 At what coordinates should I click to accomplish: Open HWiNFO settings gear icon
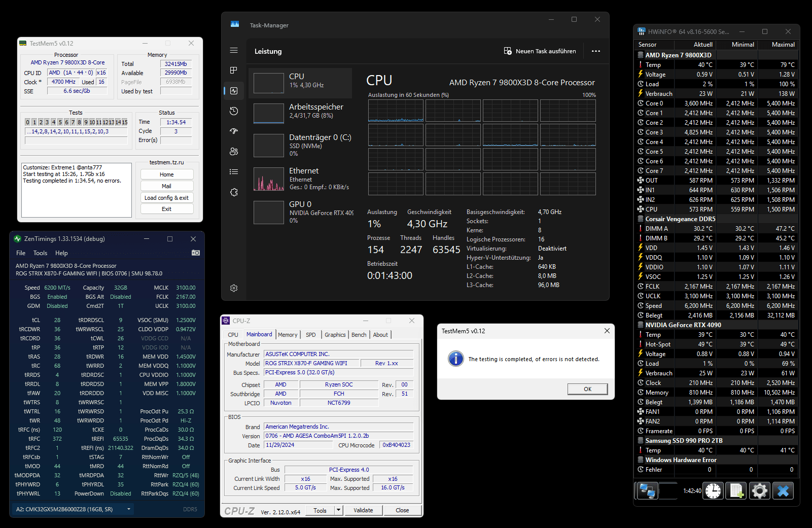coord(759,491)
